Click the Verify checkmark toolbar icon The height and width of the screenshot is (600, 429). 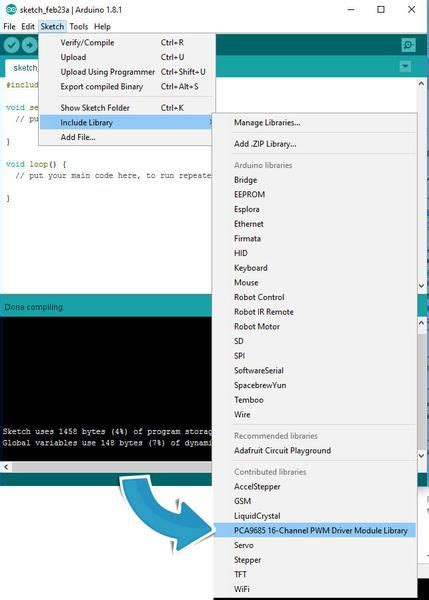point(12,45)
